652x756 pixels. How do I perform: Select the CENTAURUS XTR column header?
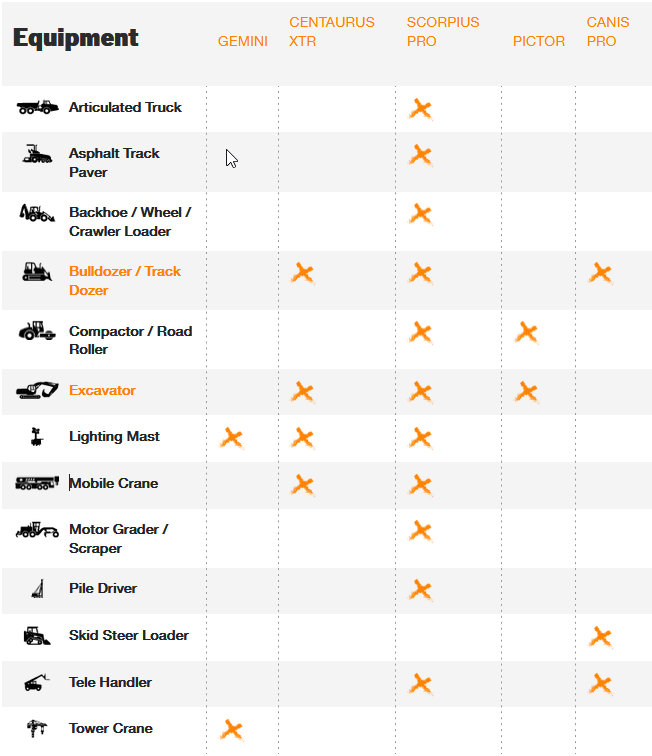click(x=332, y=32)
